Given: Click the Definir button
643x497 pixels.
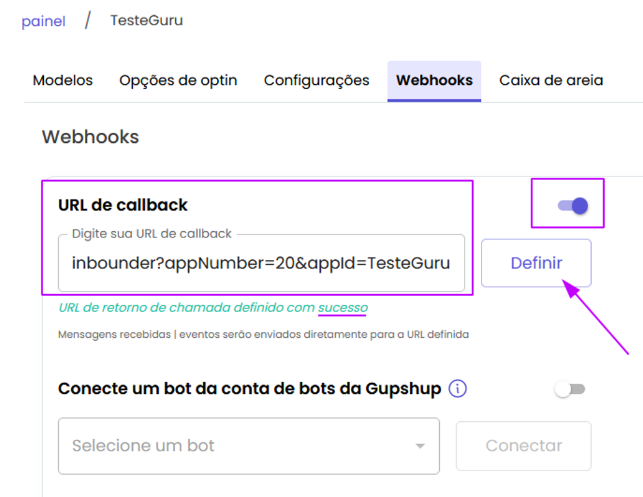Looking at the screenshot, I should (536, 263).
